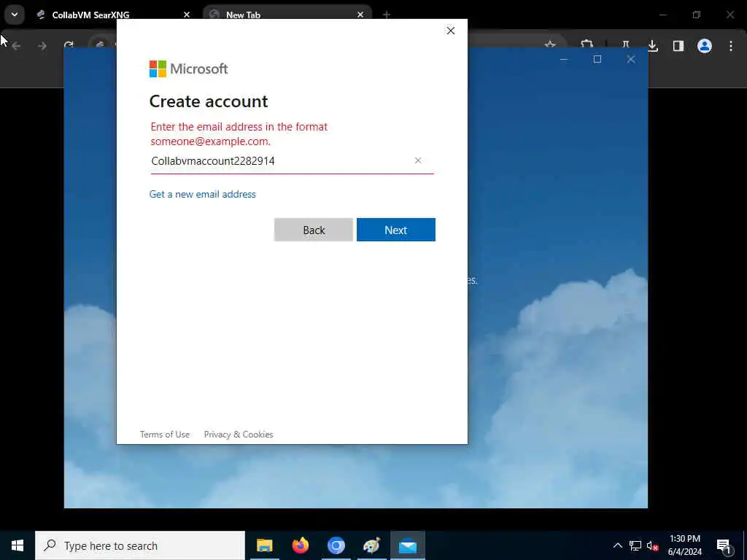
Task: Close the New Tab browser tab
Action: pos(360,15)
